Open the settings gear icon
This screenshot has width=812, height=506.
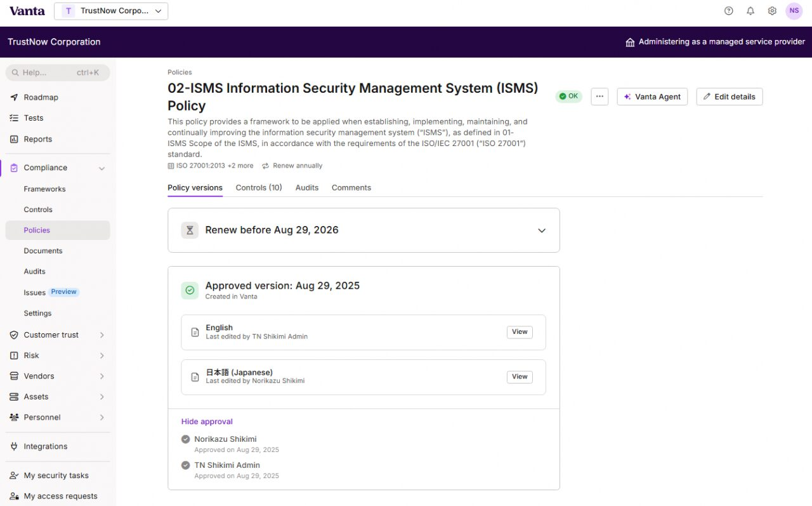coord(772,11)
